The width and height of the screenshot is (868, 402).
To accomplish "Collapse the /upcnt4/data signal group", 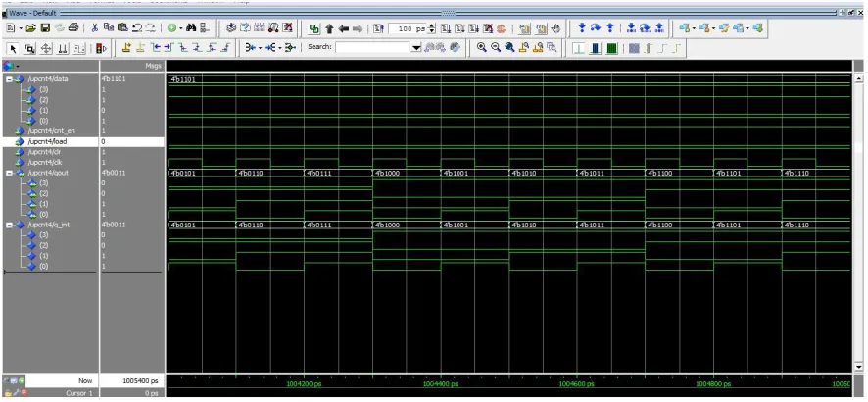I will 10,79.
